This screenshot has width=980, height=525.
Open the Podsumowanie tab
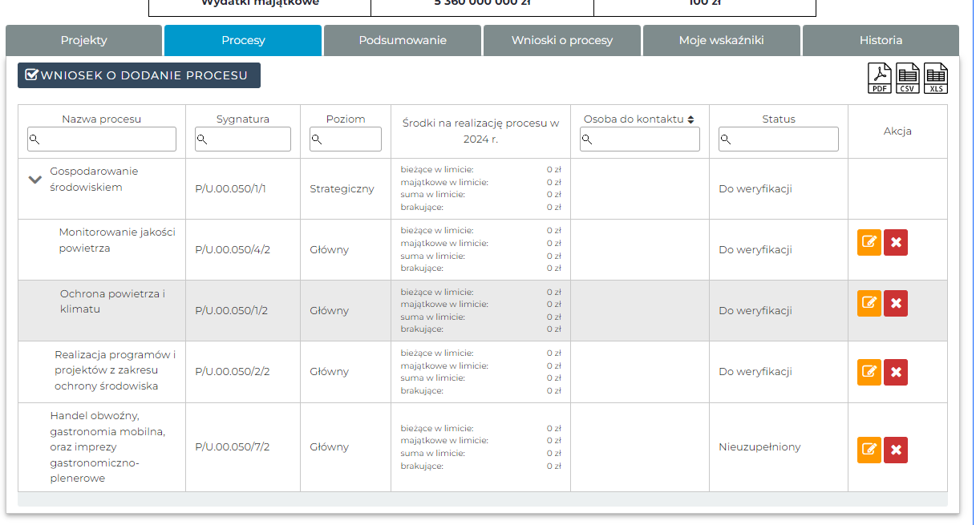403,40
